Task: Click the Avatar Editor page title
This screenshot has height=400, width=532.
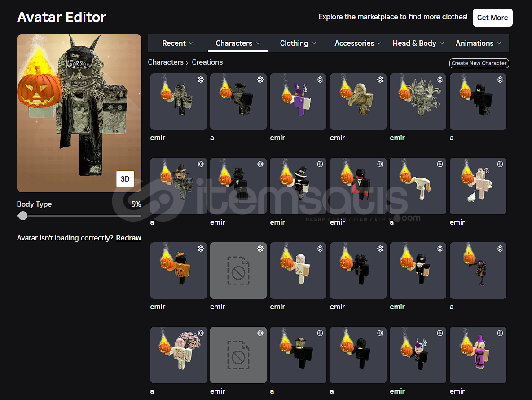Action: 62,18
